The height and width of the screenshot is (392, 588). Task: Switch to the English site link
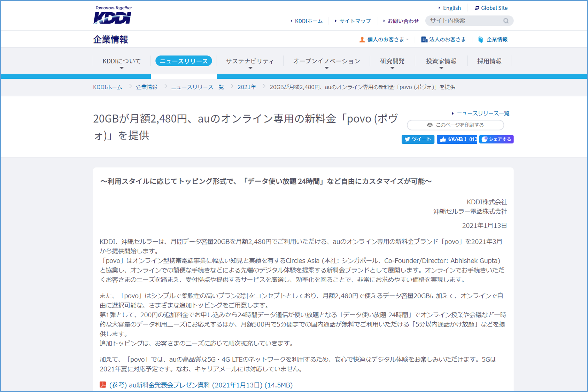tap(452, 8)
